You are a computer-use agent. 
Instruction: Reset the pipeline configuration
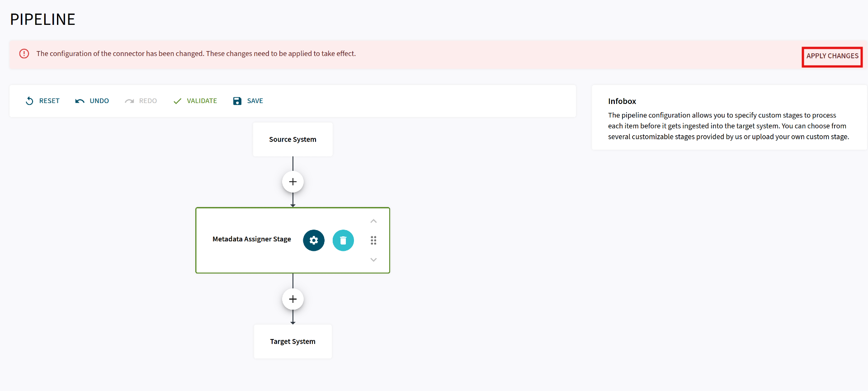tap(42, 101)
